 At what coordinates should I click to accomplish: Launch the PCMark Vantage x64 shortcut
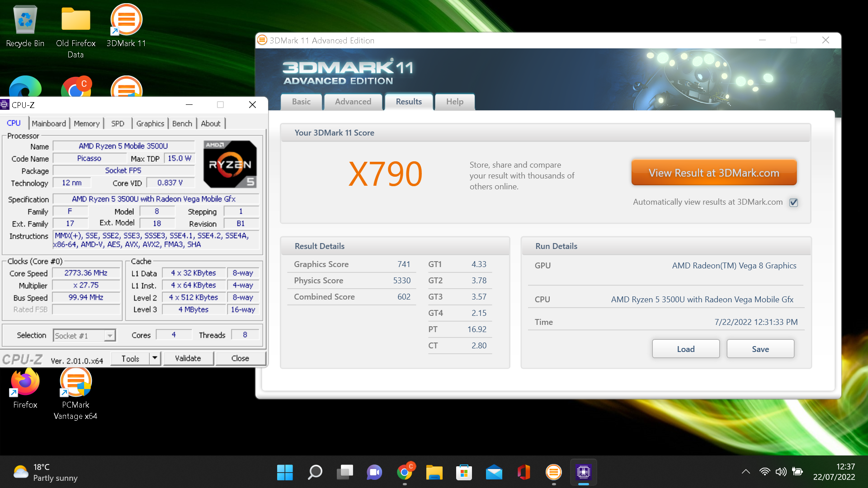(x=75, y=394)
